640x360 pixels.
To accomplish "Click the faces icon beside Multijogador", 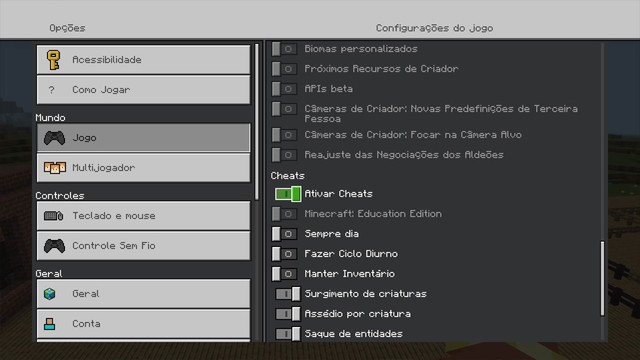I will coord(55,168).
